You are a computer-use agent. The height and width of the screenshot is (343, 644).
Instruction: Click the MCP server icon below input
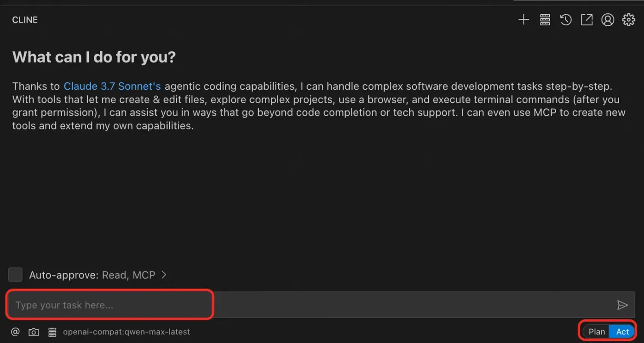click(52, 332)
